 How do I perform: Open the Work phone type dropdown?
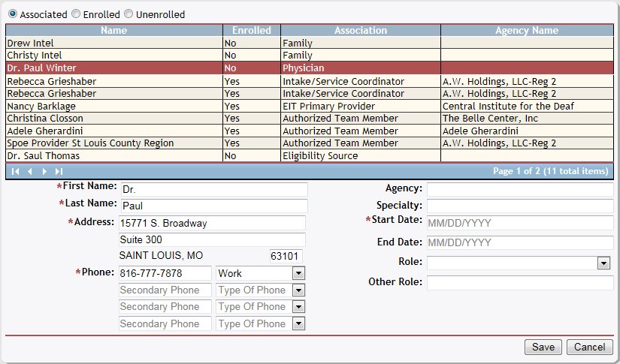[298, 273]
